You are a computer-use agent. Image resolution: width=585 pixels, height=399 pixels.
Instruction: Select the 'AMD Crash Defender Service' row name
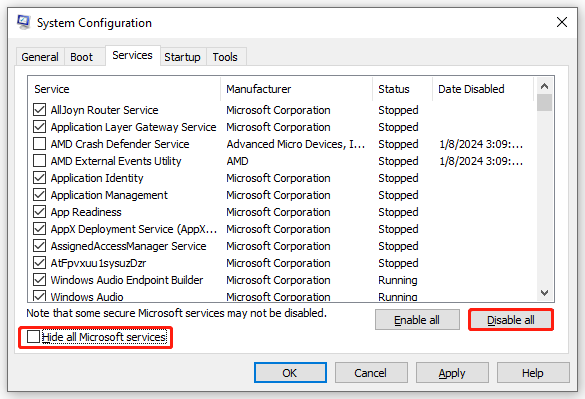120,144
